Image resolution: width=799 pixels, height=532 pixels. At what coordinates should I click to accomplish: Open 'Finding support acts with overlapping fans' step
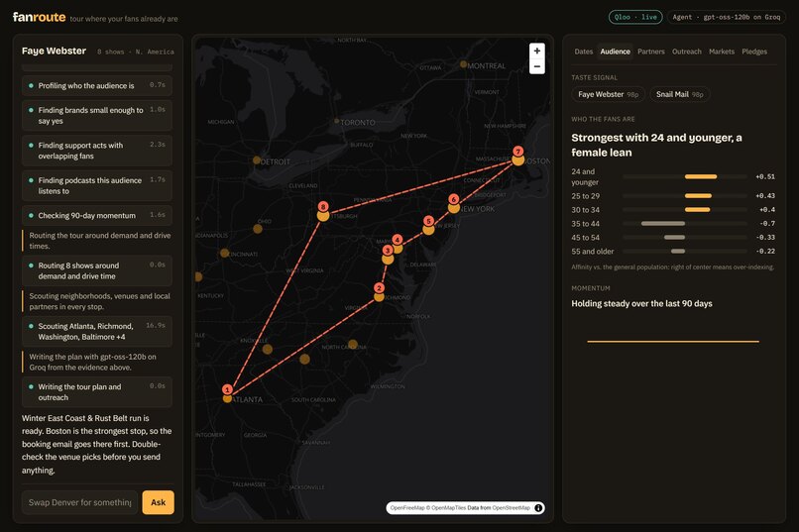97,151
